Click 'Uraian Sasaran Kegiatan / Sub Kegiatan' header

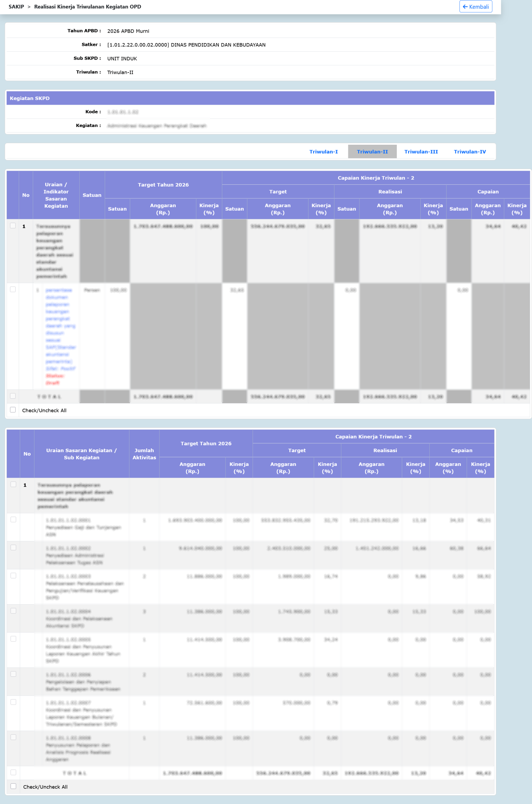pyautogui.click(x=81, y=454)
